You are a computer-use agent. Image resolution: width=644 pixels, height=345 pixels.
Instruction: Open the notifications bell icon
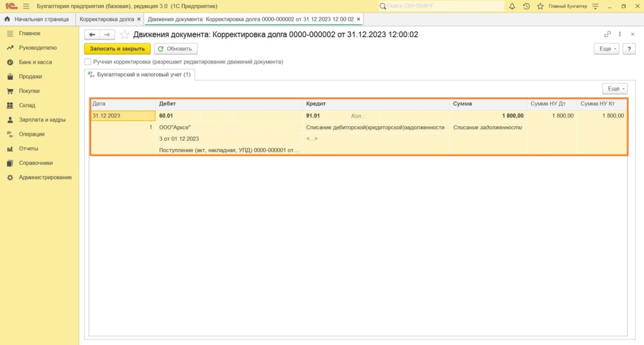pos(512,6)
